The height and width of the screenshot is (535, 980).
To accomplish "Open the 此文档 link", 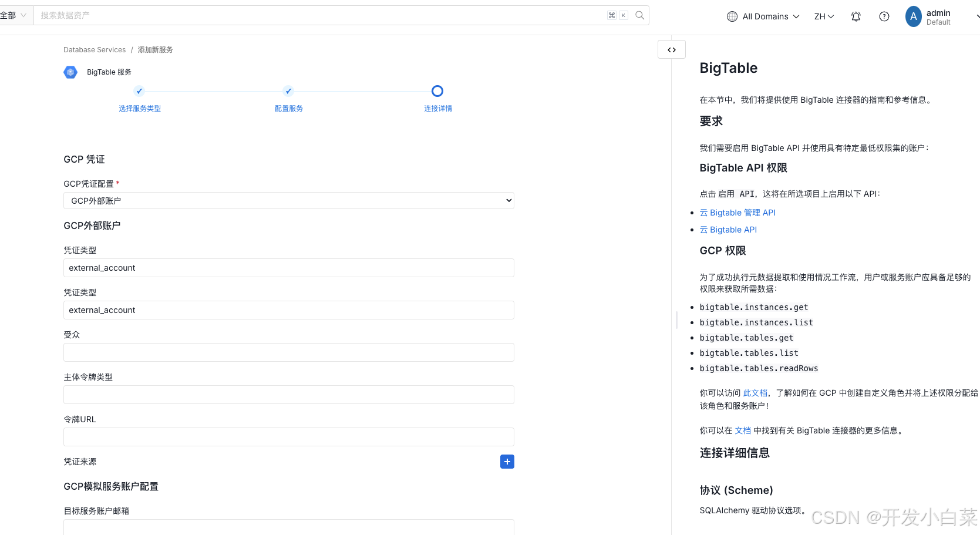I will click(x=755, y=393).
